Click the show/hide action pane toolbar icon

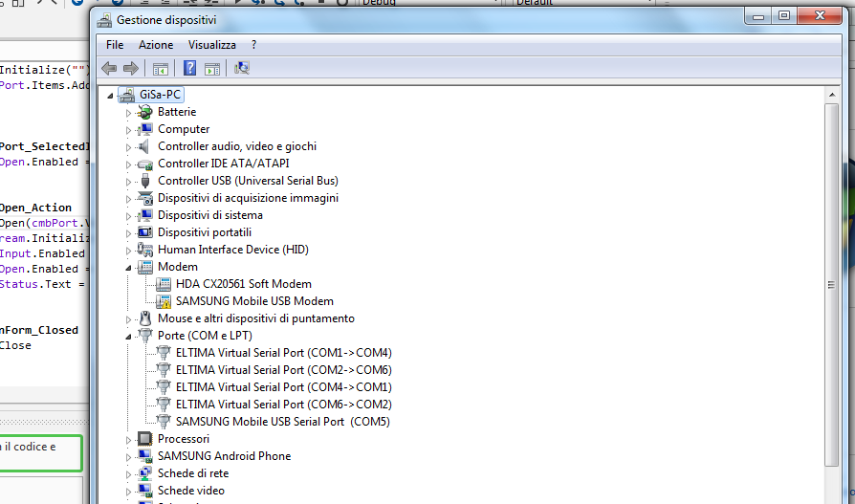[x=212, y=69]
